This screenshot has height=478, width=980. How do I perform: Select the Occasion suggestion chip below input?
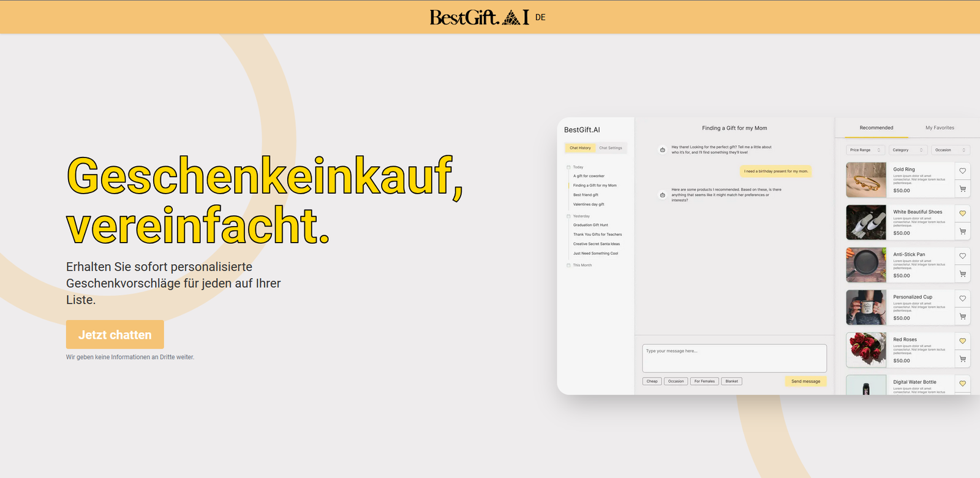[676, 381]
